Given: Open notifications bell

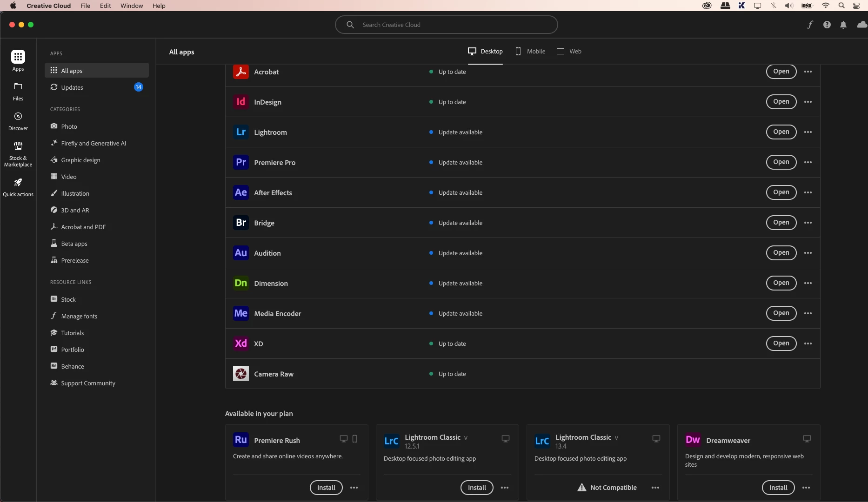Looking at the screenshot, I should click(843, 25).
